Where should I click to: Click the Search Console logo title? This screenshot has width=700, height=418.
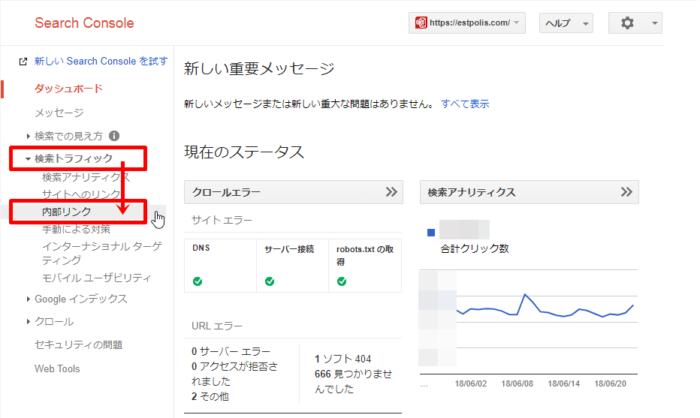pyautogui.click(x=84, y=23)
